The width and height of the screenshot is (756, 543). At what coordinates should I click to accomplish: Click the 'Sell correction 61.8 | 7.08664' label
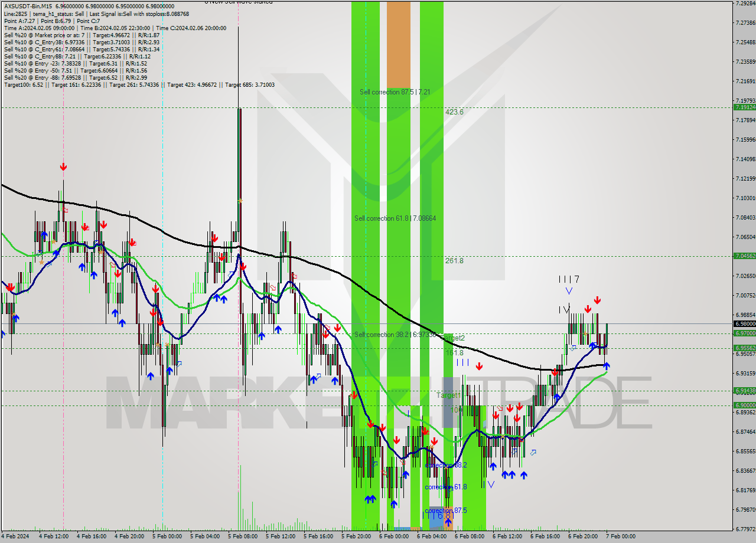(395, 218)
